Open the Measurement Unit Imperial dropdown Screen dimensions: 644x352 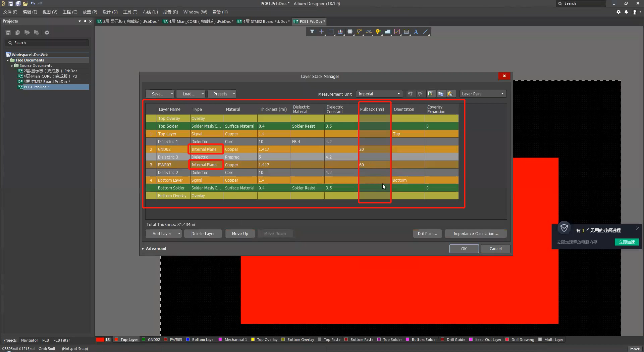coord(379,94)
